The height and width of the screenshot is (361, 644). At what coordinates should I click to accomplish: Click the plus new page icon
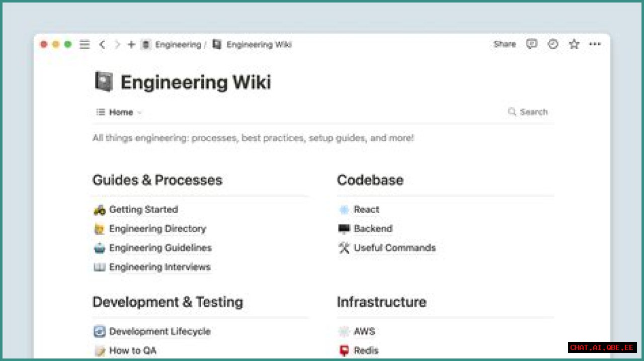pos(131,45)
